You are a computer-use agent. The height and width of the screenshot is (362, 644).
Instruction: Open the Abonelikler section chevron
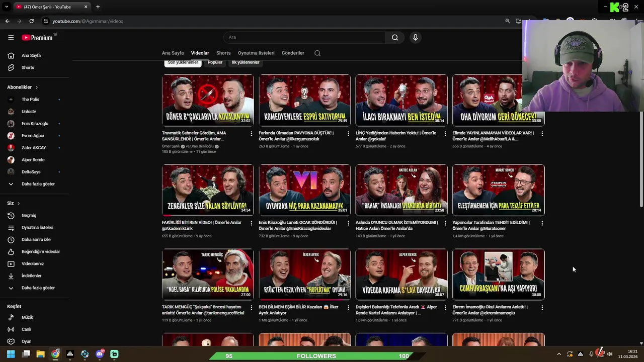(x=36, y=87)
